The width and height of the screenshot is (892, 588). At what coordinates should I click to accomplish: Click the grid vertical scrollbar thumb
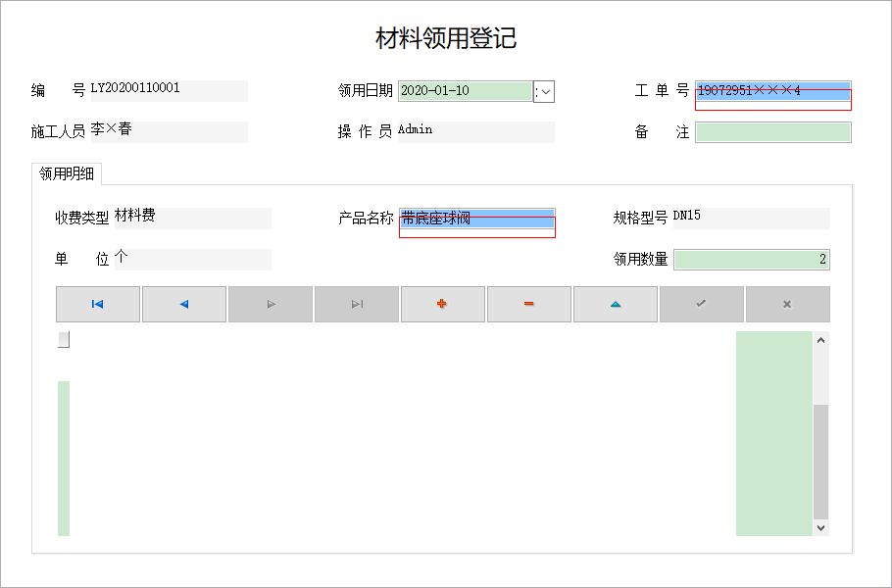[820, 462]
